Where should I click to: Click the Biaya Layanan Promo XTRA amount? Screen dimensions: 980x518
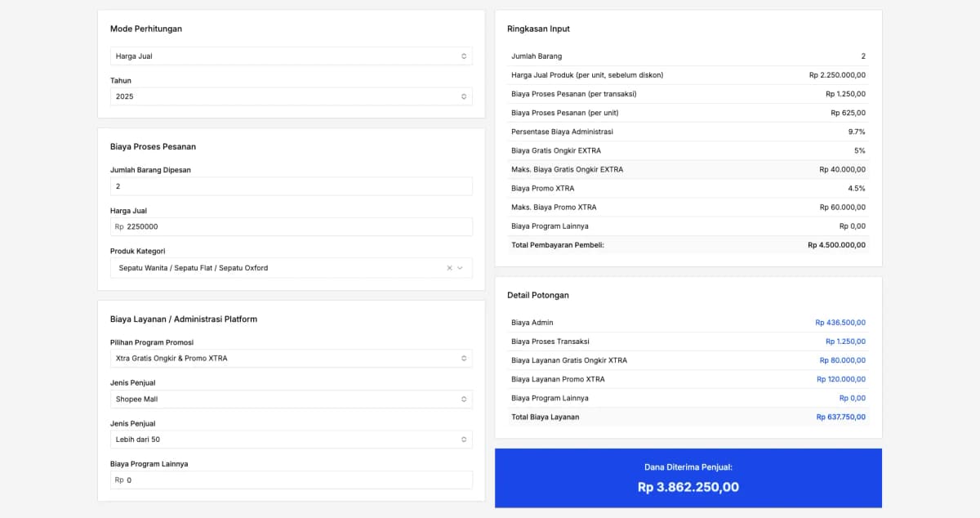tap(840, 379)
